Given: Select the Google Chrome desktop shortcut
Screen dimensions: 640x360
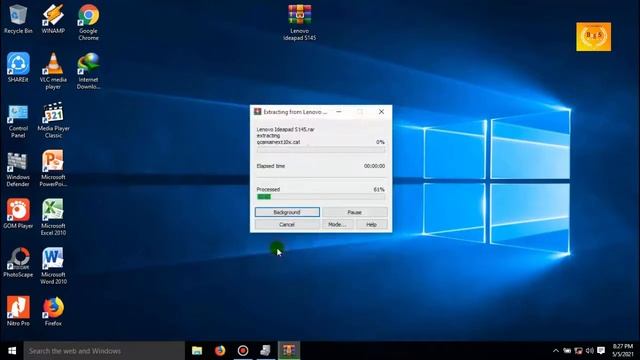Looking at the screenshot, I should click(88, 22).
